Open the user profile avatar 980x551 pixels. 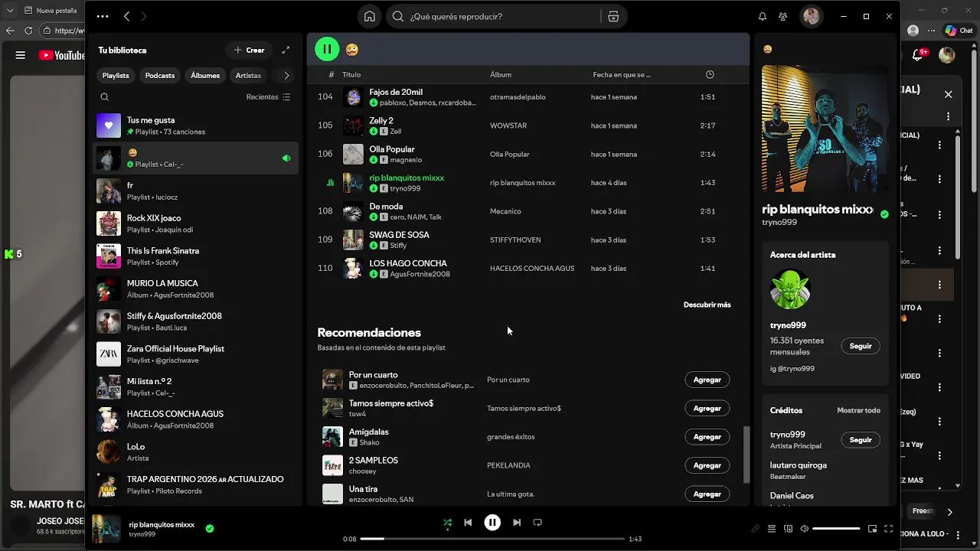(x=812, y=16)
